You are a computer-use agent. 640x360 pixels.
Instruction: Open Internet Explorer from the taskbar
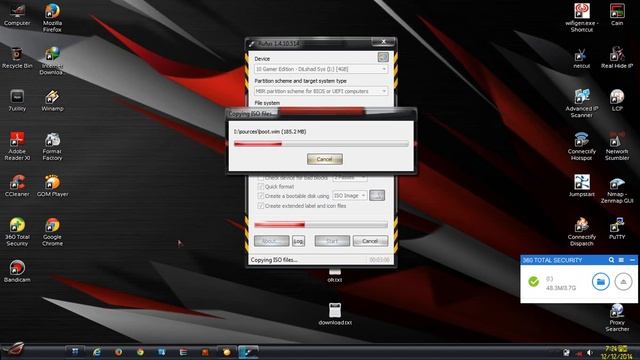tap(97, 352)
